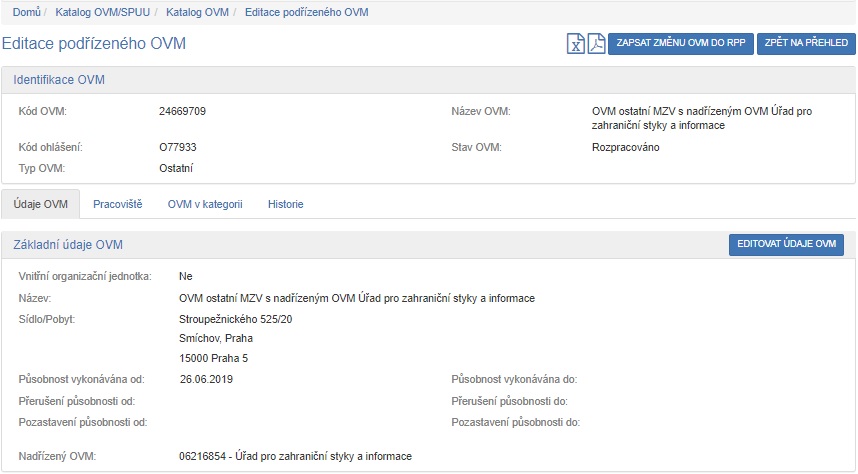Click ZAPSAT ZMĚNU OVM DO RPP button
Viewport: 858px width, 474px height.
coord(680,44)
